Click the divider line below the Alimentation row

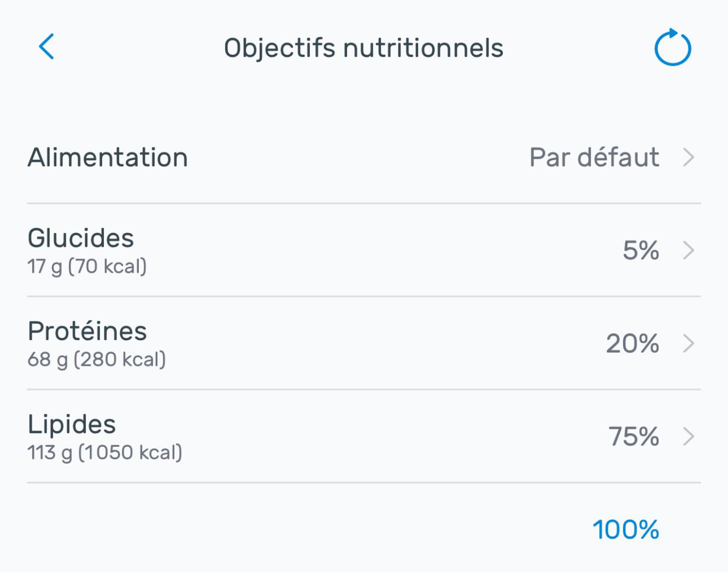[364, 203]
